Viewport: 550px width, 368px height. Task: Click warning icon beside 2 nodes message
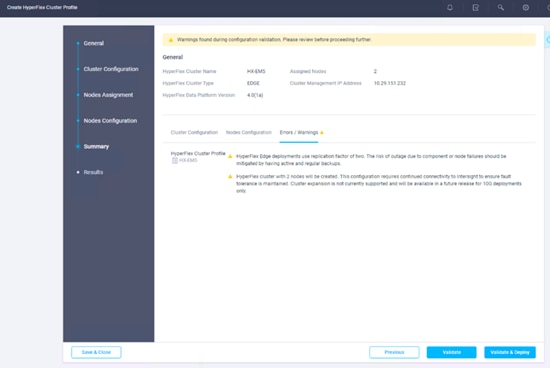(230, 176)
